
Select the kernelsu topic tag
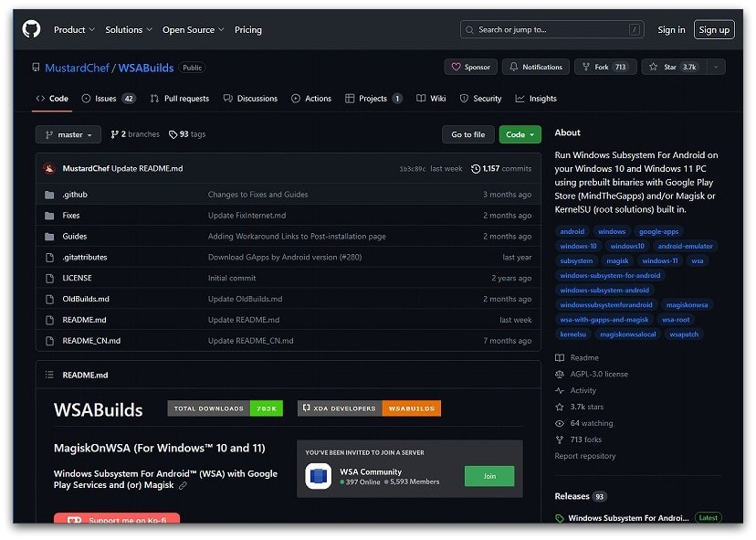point(572,334)
